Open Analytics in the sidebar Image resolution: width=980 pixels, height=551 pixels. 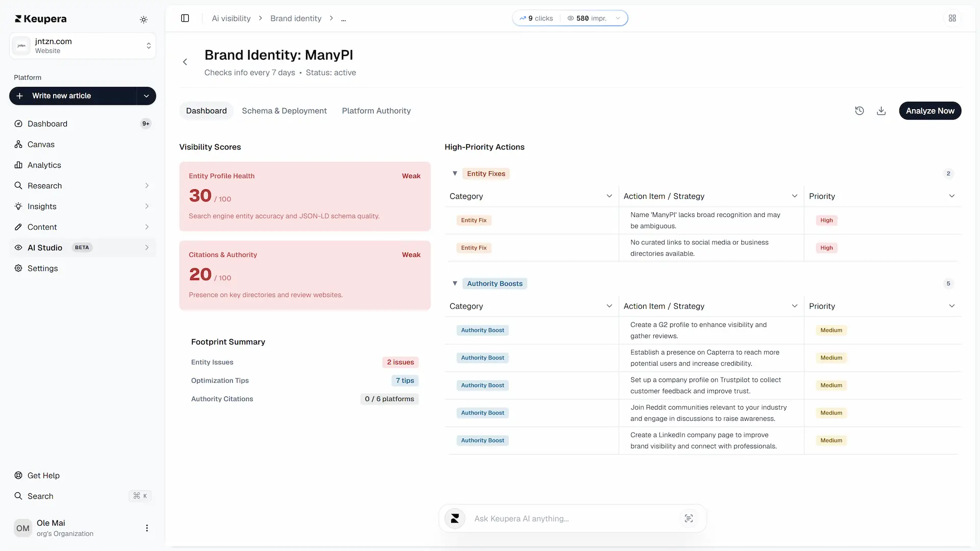(x=83, y=165)
